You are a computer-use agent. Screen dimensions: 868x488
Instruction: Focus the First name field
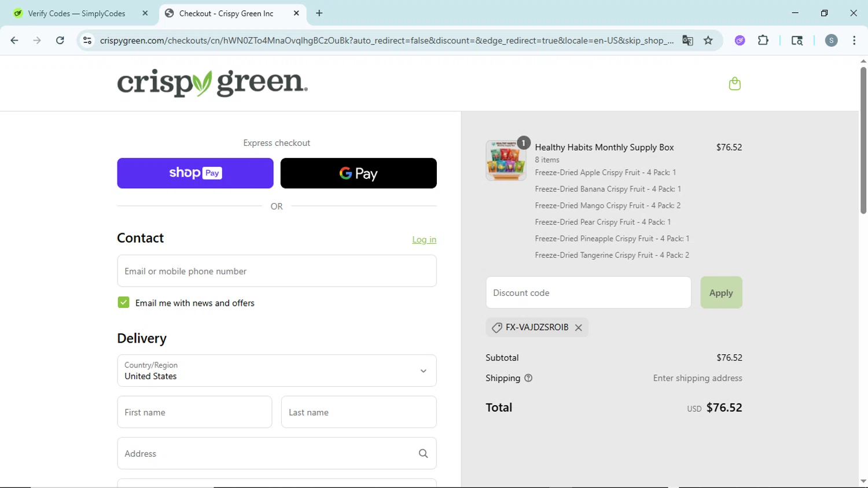[x=194, y=412]
